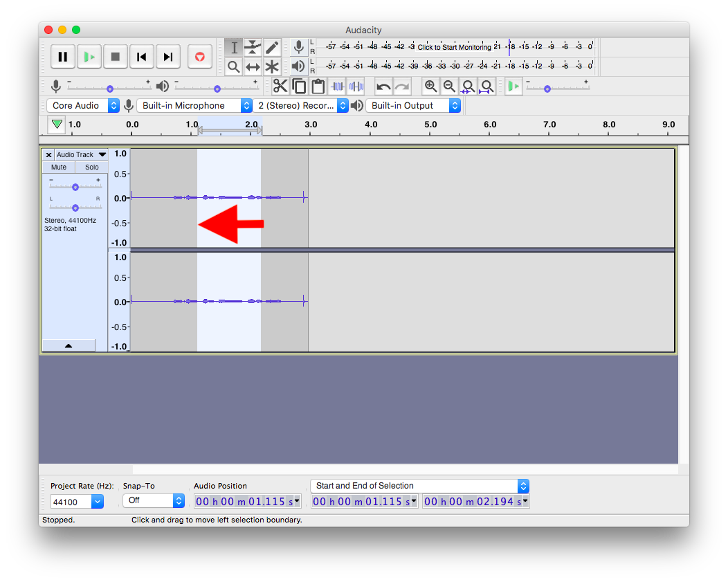Select the Time Shift tool
The height and width of the screenshot is (582, 728).
[x=253, y=66]
